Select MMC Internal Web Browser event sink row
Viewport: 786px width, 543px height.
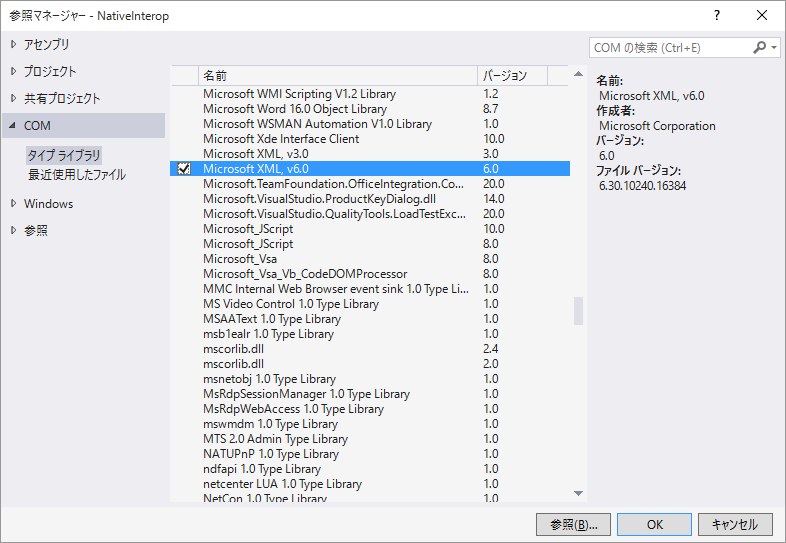click(x=370, y=289)
